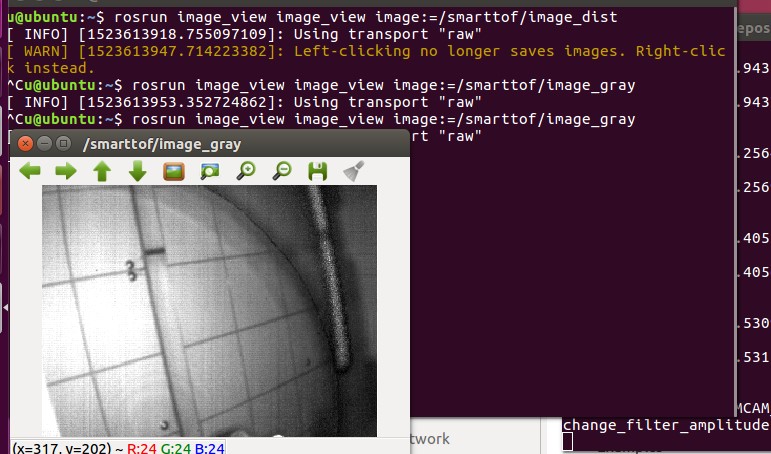Image resolution: width=771 pixels, height=454 pixels.
Task: Click the grayscale camera image view
Action: tap(209, 311)
